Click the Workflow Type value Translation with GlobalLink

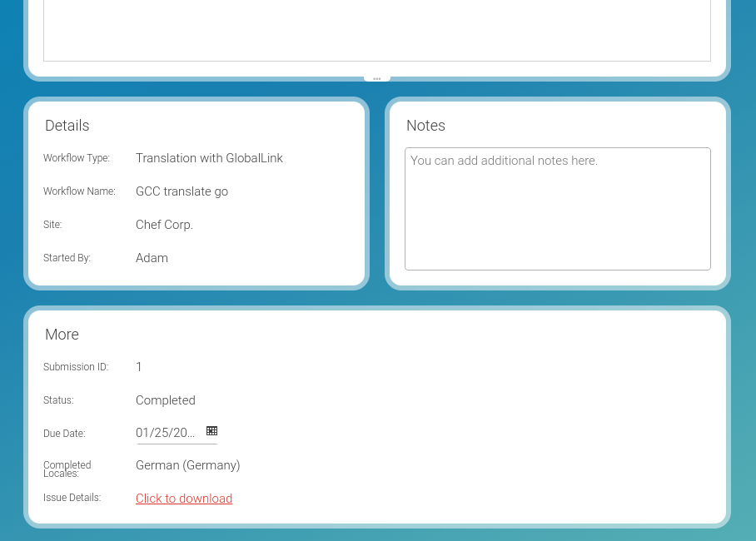209,158
